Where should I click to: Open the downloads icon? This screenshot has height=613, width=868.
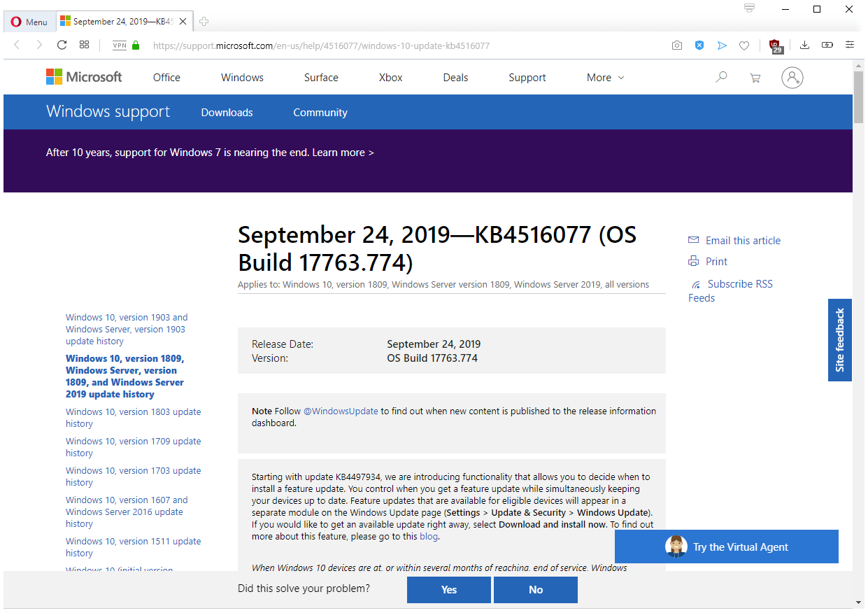[x=804, y=45]
